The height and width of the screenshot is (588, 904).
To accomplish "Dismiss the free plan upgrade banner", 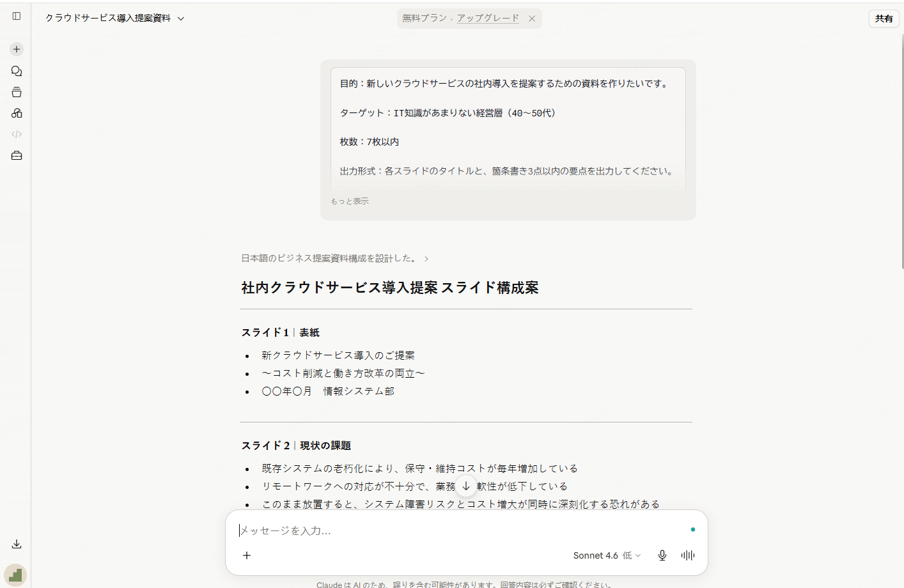I will click(x=532, y=19).
